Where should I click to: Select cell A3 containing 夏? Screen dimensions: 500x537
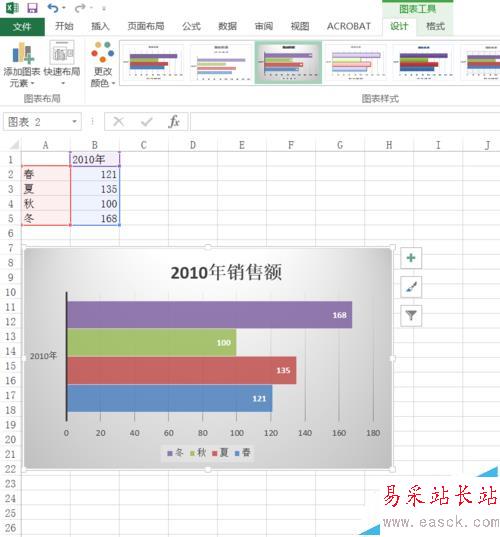[x=46, y=189]
